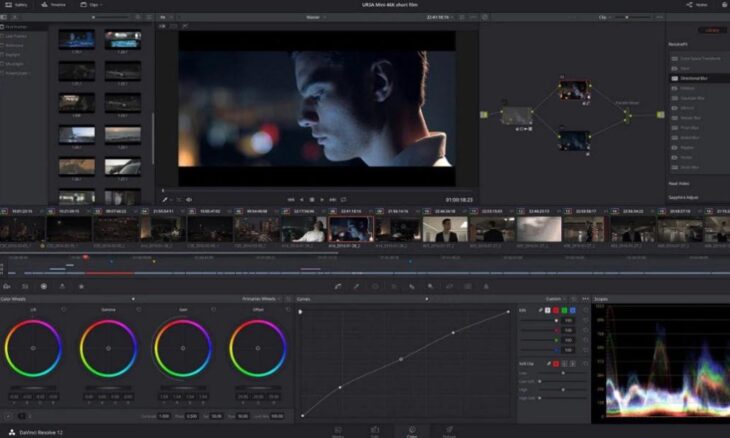Image resolution: width=730 pixels, height=438 pixels.
Task: Select the Directional Blur effect
Action: click(x=692, y=77)
